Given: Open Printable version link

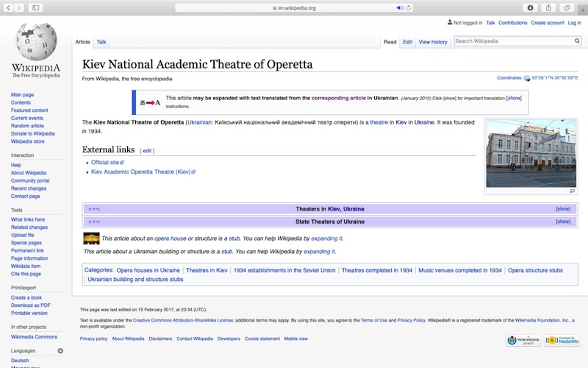Looking at the screenshot, I should coord(29,314).
